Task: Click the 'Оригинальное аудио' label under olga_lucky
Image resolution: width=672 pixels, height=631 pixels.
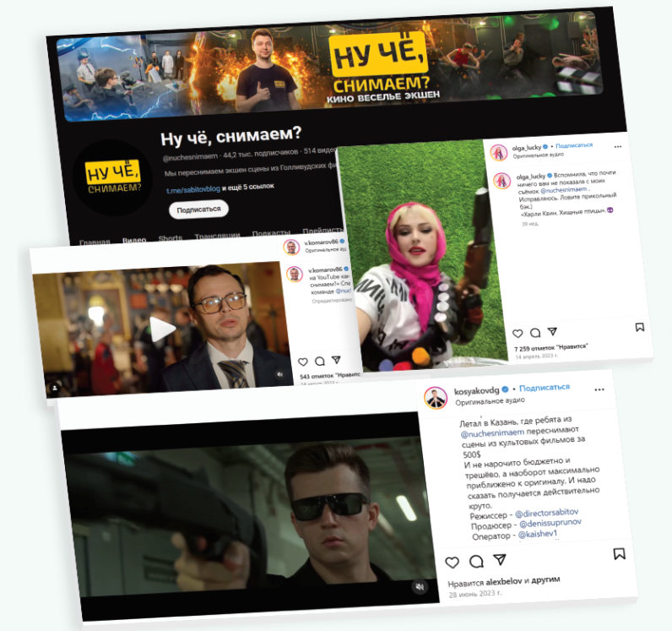Action: coord(538,155)
